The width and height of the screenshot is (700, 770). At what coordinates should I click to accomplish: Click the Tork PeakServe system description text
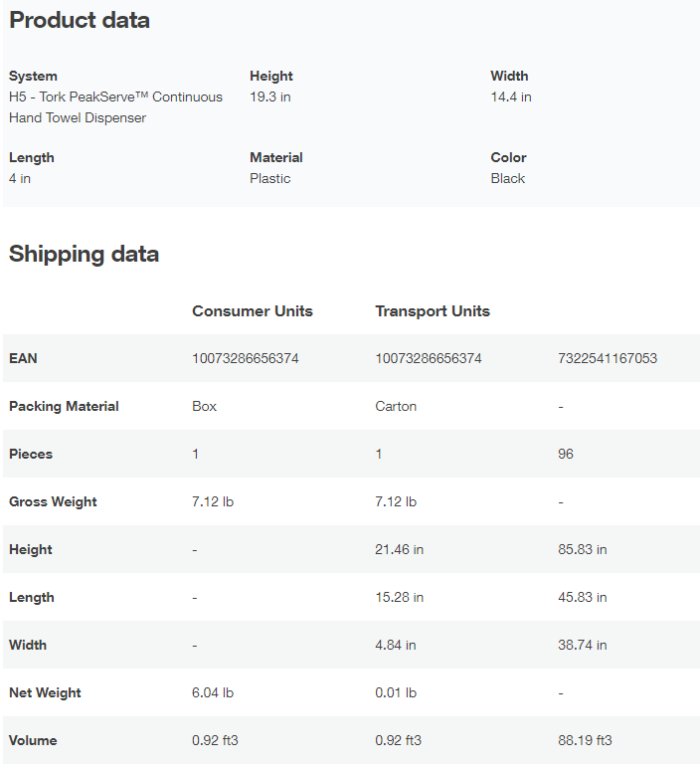click(115, 107)
